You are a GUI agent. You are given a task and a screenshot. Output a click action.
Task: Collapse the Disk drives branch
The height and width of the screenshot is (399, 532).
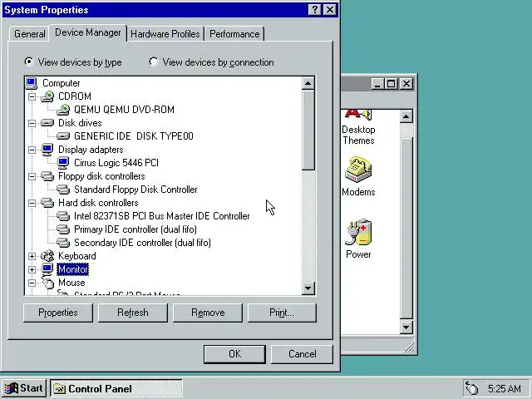[32, 123]
